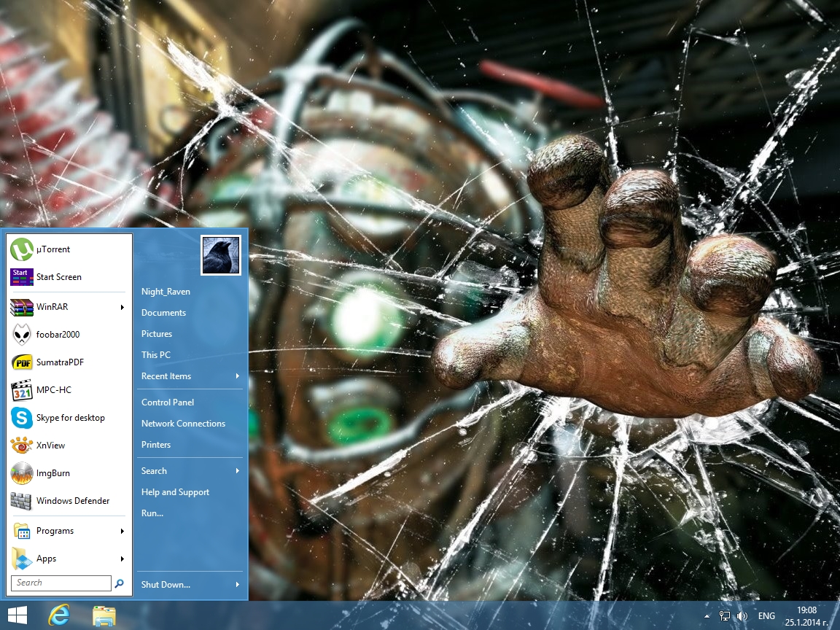Viewport: 840px width, 630px height.
Task: Open File Explorer from taskbar
Action: pos(104,616)
